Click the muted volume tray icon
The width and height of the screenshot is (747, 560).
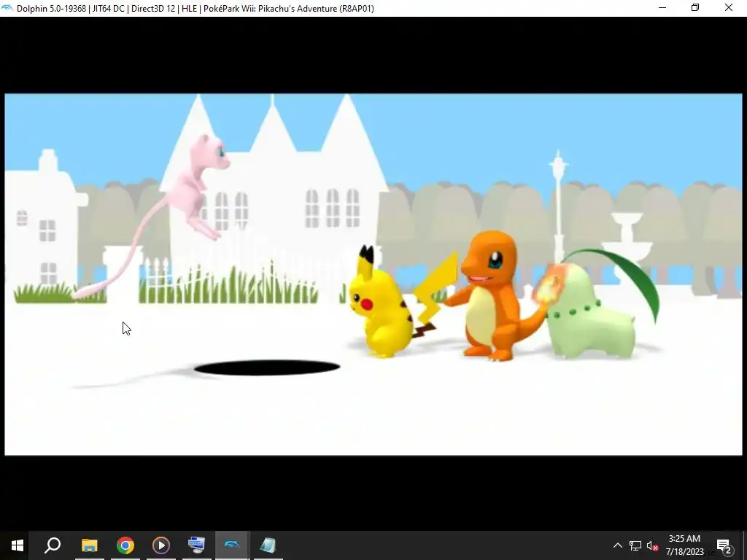(652, 546)
